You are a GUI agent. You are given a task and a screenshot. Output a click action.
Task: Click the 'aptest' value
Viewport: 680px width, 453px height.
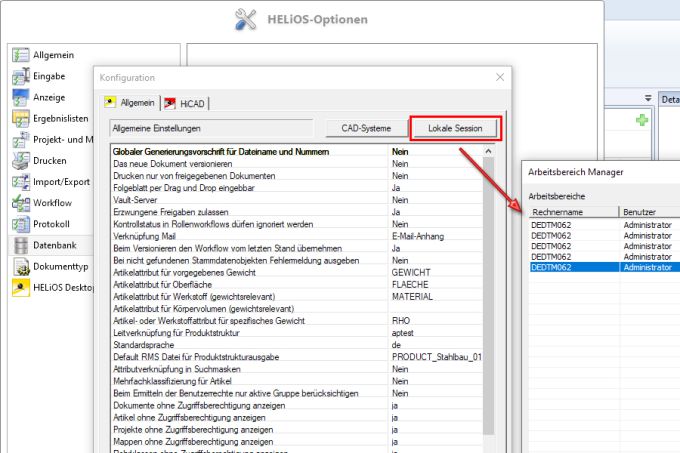[x=402, y=333]
